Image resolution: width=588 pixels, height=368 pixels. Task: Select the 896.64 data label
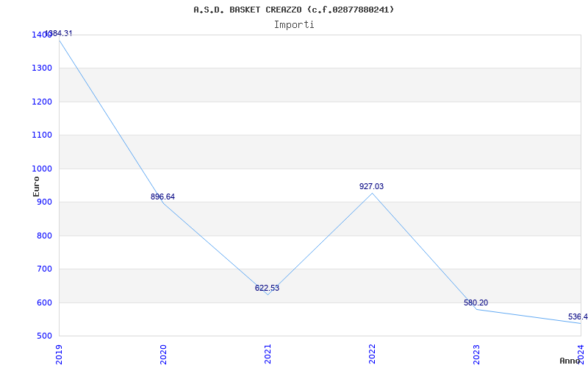pos(162,197)
